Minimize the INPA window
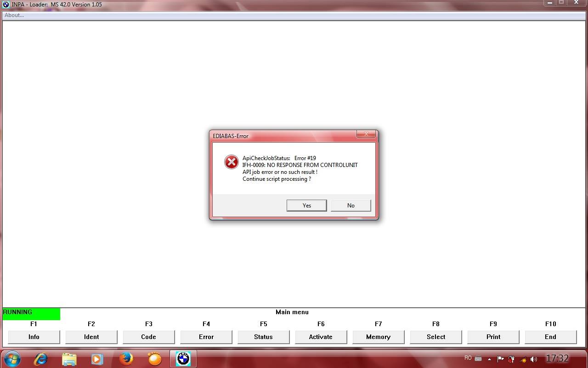This screenshot has width=588, height=368. [550, 3]
